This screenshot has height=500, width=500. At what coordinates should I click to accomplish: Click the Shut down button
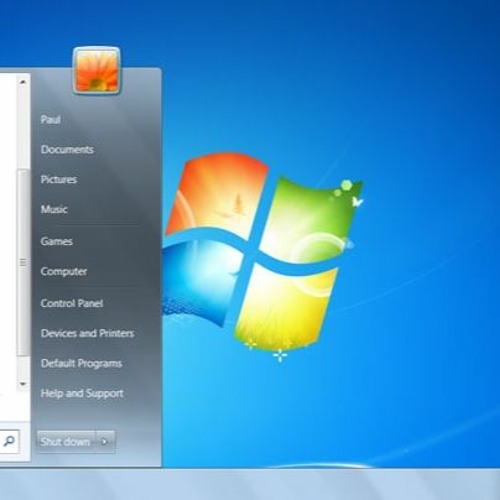66,442
